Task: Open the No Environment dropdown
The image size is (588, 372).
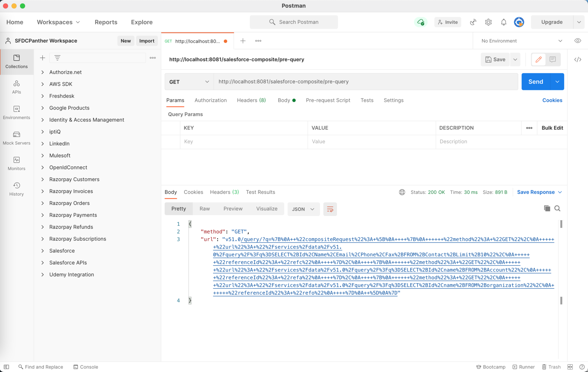Action: pos(521,41)
